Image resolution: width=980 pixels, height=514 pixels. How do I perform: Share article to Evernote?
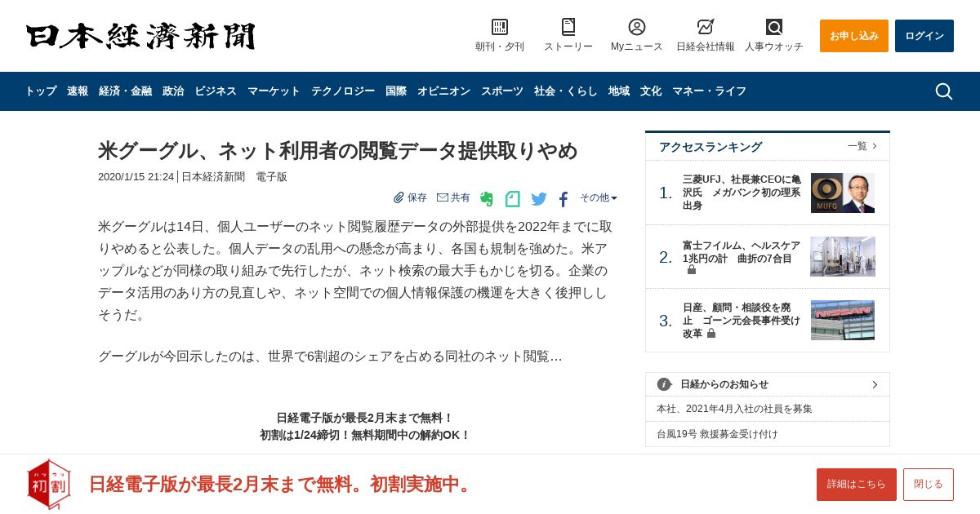pyautogui.click(x=487, y=198)
